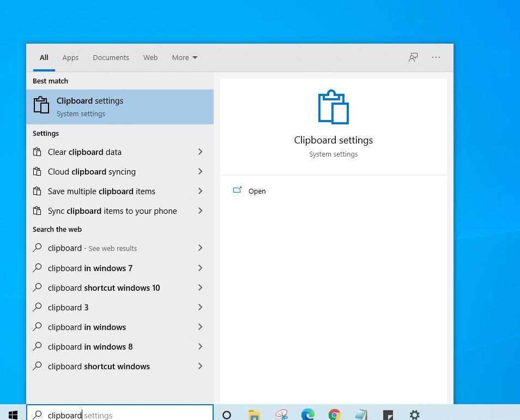Image resolution: width=520 pixels, height=420 pixels.
Task: Open Cortana circle icon on taskbar
Action: coord(227,415)
